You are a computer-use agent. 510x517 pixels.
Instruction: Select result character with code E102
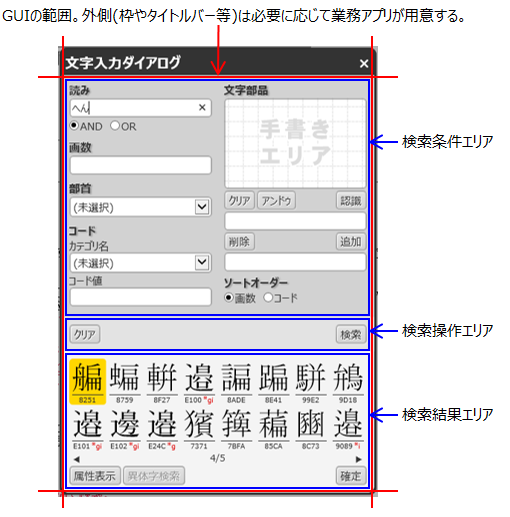click(x=125, y=428)
